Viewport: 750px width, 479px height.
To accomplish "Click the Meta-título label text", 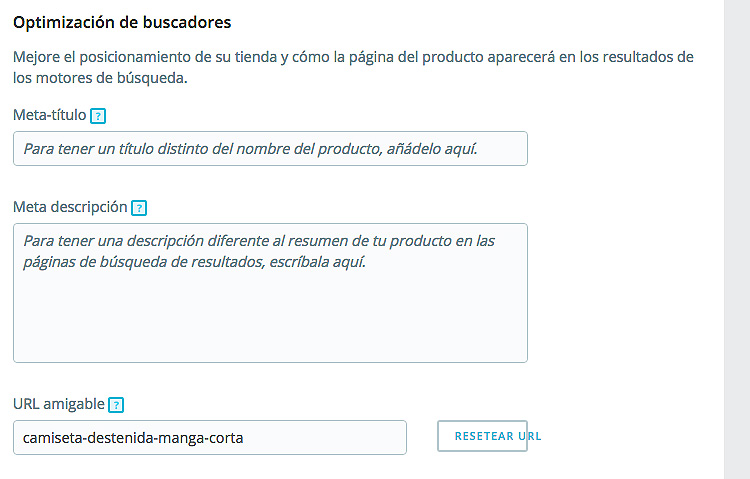I will pos(50,115).
